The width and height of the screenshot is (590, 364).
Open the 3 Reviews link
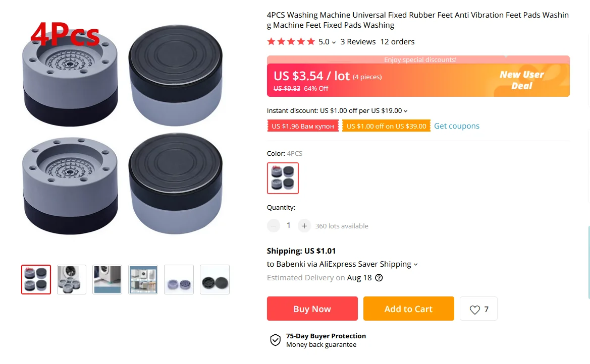[358, 42]
